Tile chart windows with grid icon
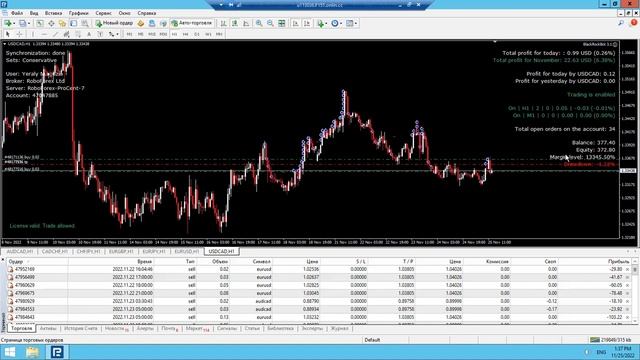This screenshot has height=360, width=640. [x=282, y=23]
